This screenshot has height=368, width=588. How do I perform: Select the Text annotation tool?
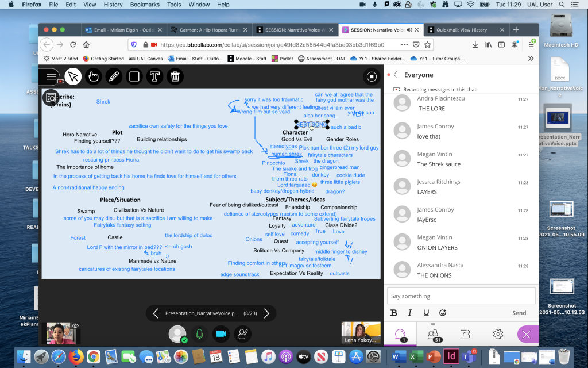tap(154, 76)
